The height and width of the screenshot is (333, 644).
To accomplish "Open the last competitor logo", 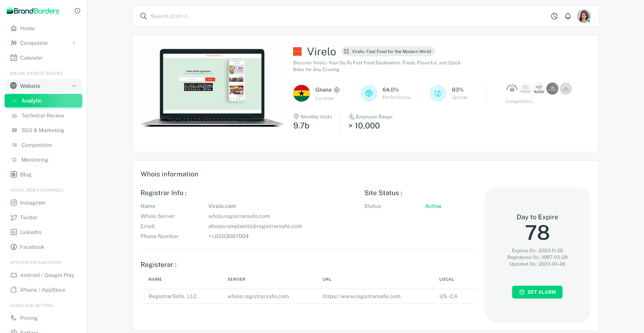I will (x=566, y=89).
